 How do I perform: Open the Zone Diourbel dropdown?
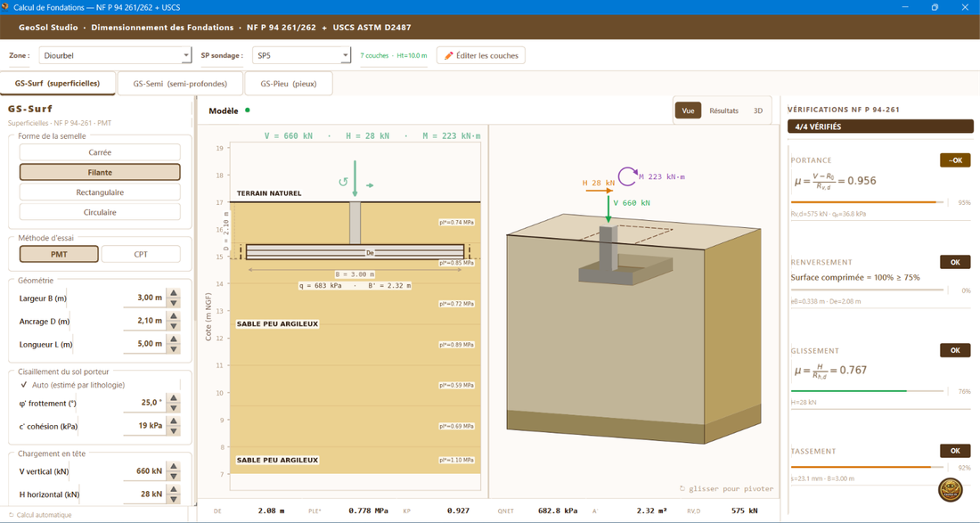click(x=116, y=55)
